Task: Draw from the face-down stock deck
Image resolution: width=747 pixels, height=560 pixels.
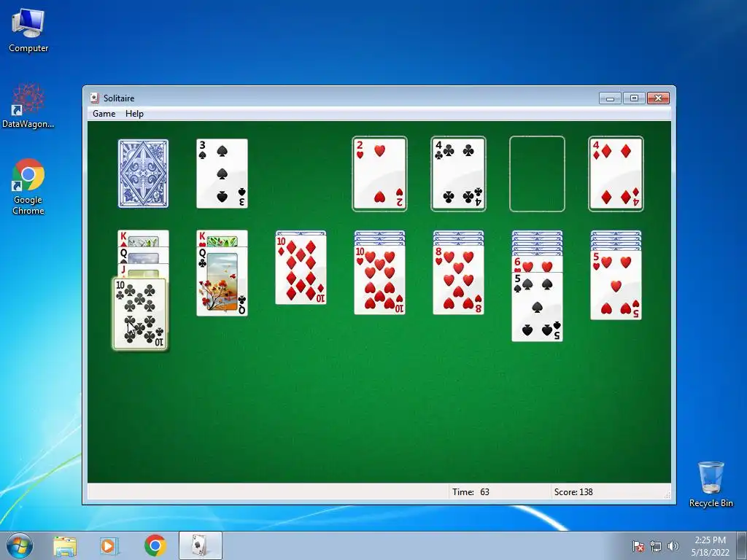Action: click(x=144, y=174)
